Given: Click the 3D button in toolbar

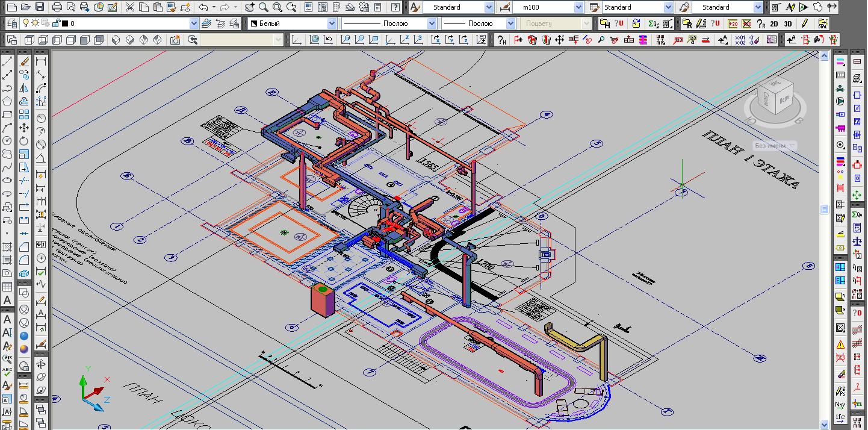Looking at the screenshot, I should pyautogui.click(x=788, y=23).
